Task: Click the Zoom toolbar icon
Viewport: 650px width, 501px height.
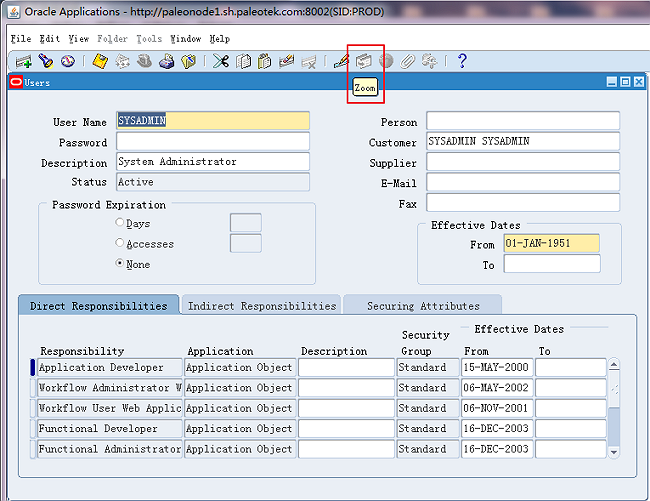Action: 364,61
